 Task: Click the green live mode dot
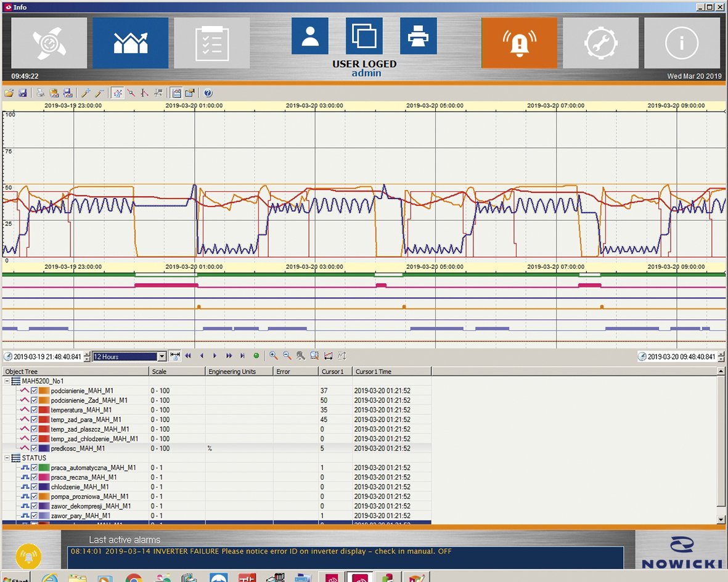(x=256, y=356)
